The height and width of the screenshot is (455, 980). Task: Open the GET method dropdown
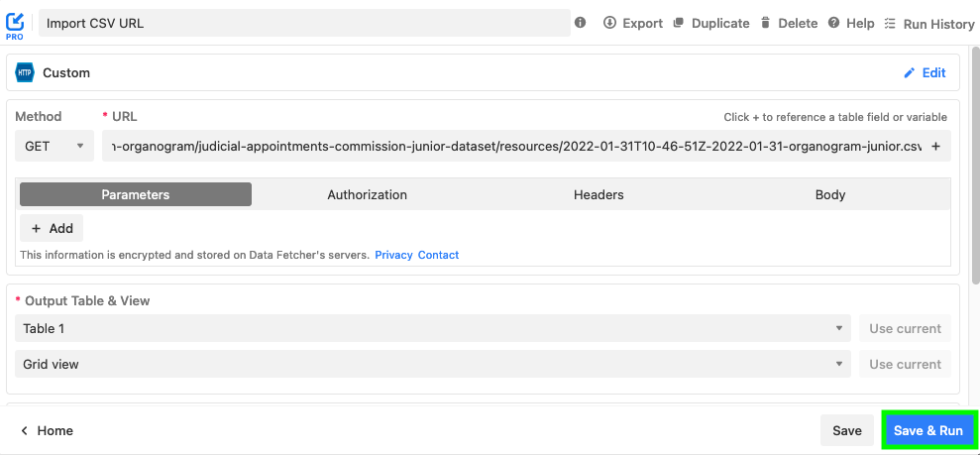[54, 146]
